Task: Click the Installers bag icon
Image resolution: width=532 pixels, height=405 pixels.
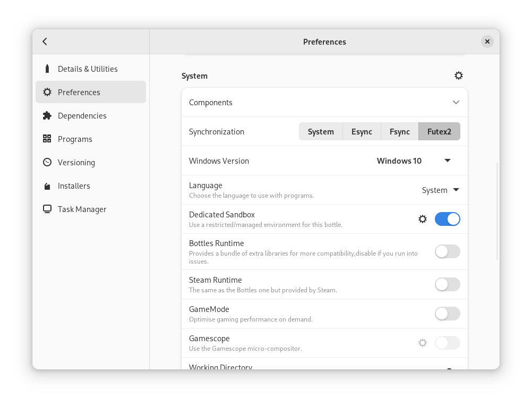Action: tap(47, 186)
